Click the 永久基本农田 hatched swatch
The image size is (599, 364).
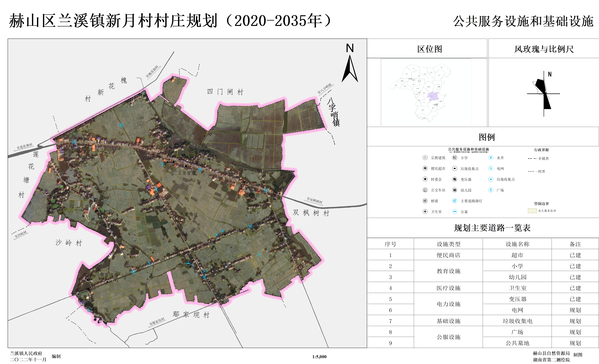click(532, 211)
